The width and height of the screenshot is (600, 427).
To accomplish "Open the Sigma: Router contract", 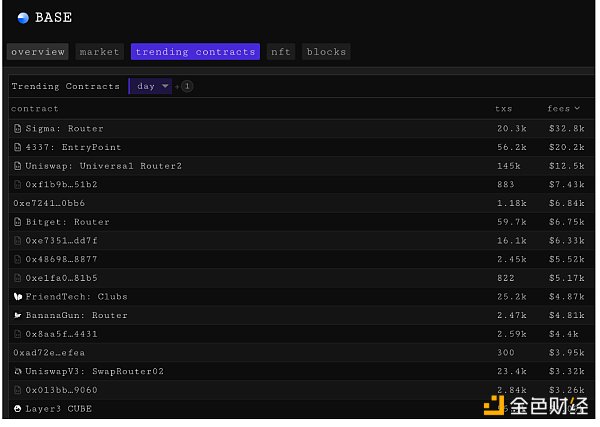I will [x=64, y=129].
